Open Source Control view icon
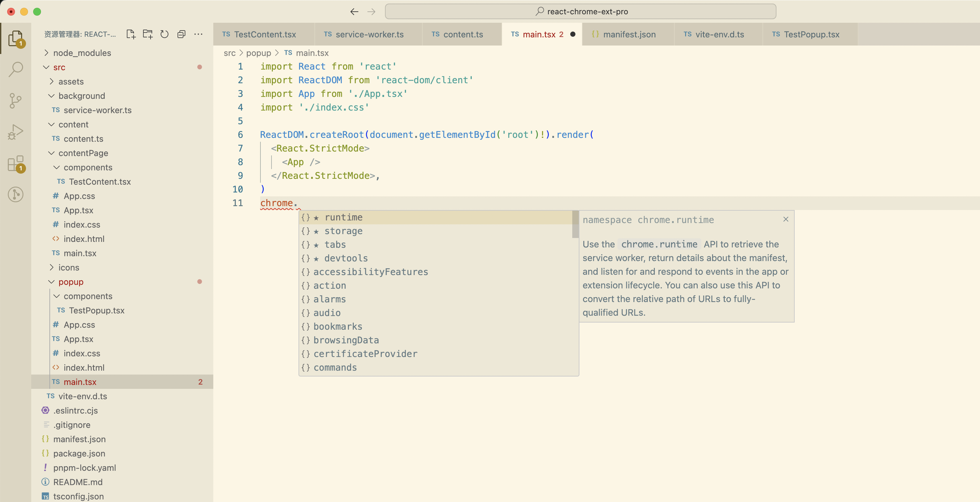The width and height of the screenshot is (980, 502). (x=16, y=101)
